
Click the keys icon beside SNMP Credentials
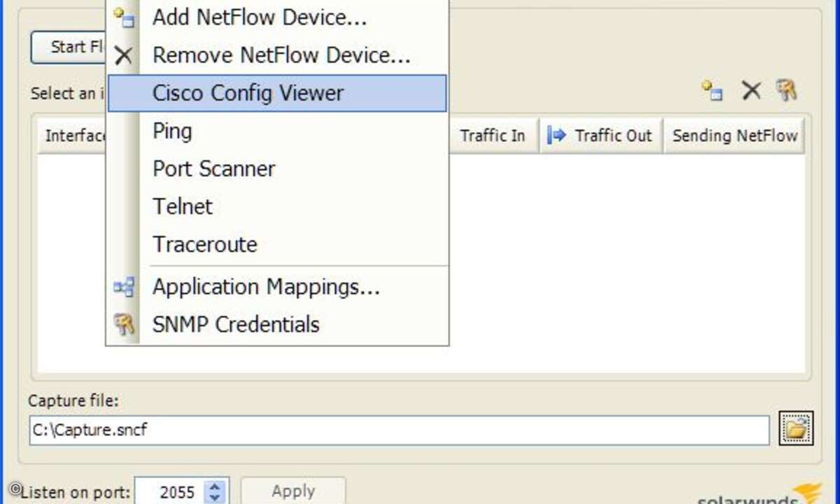124,325
